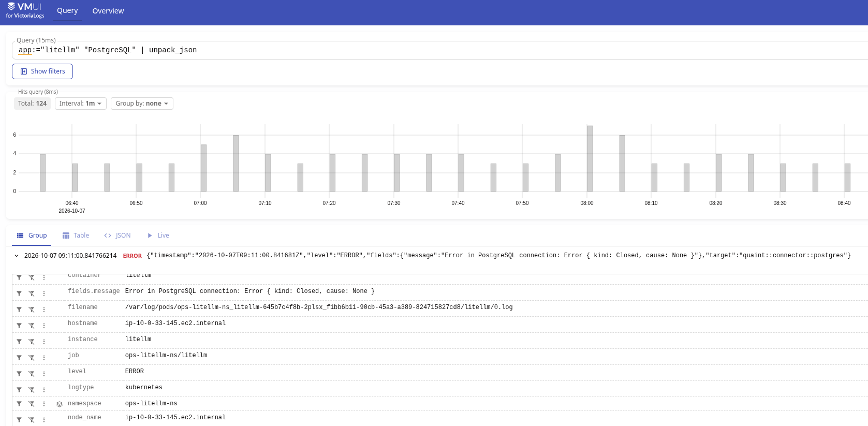This screenshot has height=426, width=868.
Task: Click the filename path ending in litellm/0.log
Action: point(319,307)
